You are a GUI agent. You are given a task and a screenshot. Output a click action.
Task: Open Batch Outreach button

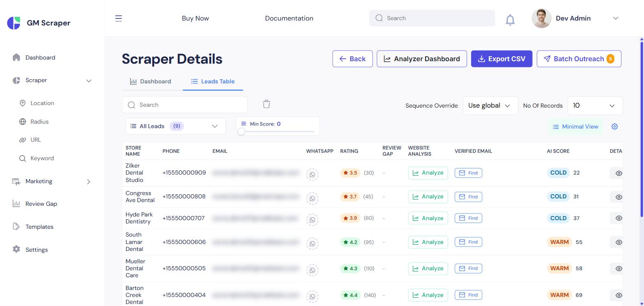coord(579,59)
